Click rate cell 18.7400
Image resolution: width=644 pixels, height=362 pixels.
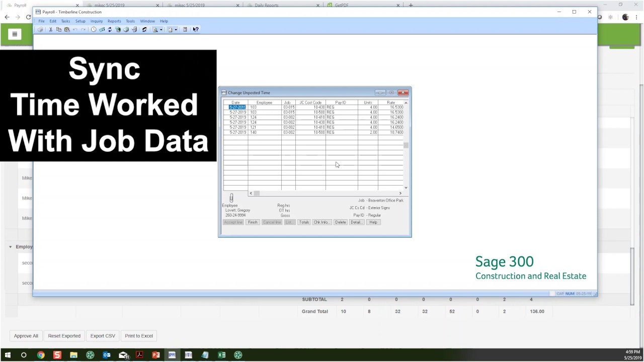point(391,133)
